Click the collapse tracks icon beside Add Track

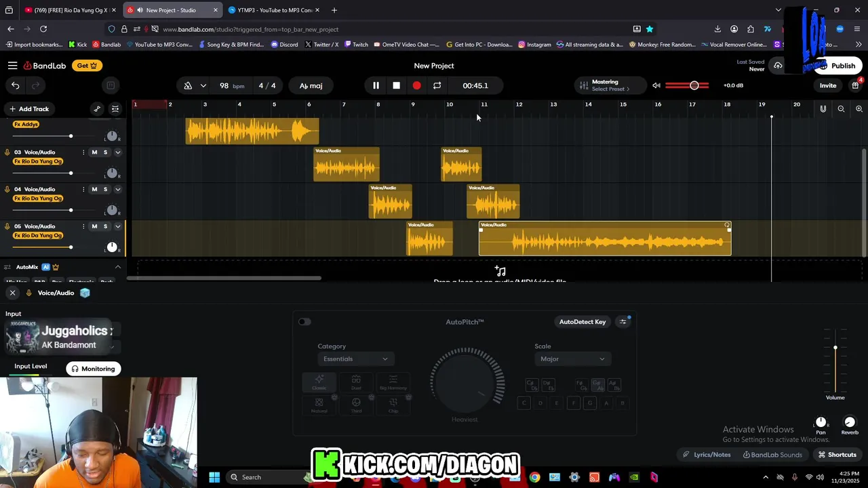pos(115,109)
